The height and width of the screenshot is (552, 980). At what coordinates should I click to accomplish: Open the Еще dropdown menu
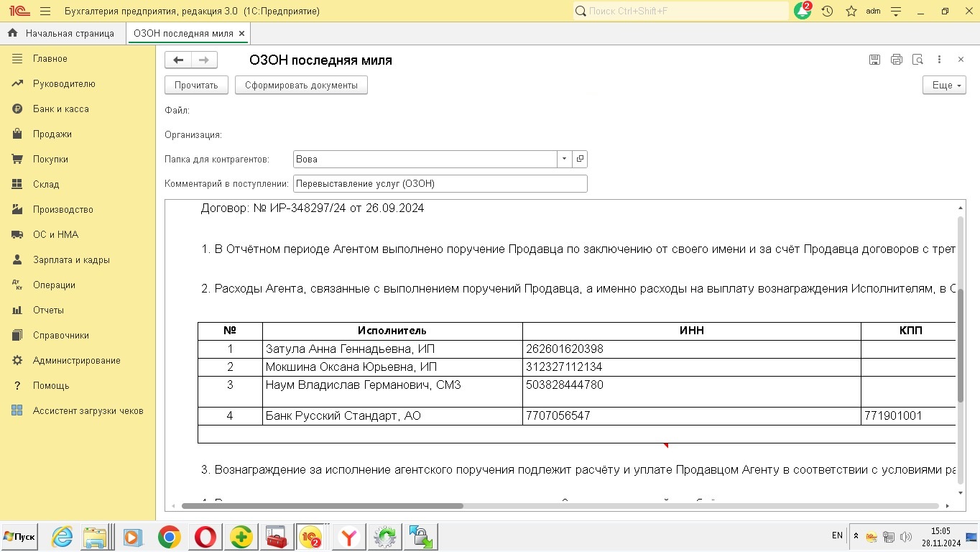pyautogui.click(x=944, y=85)
